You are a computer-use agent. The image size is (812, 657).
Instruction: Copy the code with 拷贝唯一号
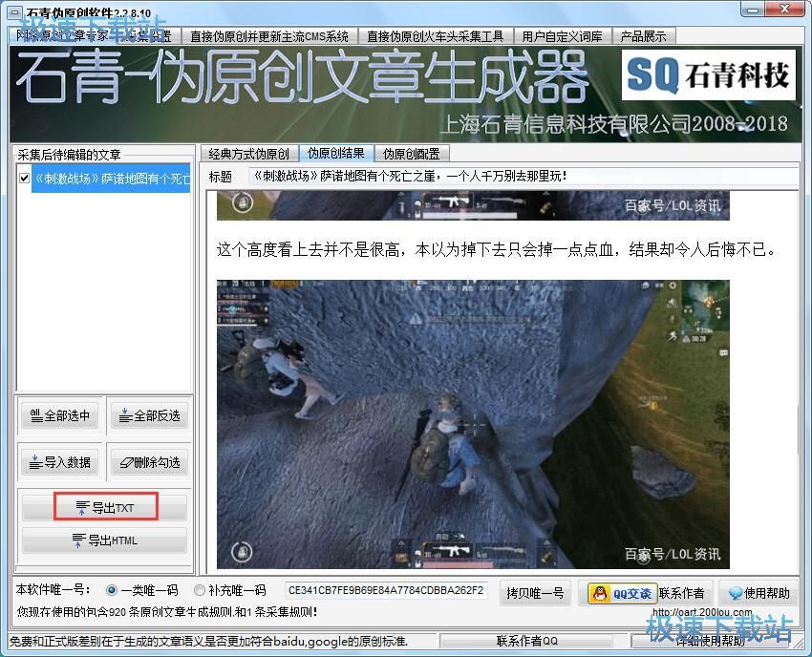pos(535,593)
